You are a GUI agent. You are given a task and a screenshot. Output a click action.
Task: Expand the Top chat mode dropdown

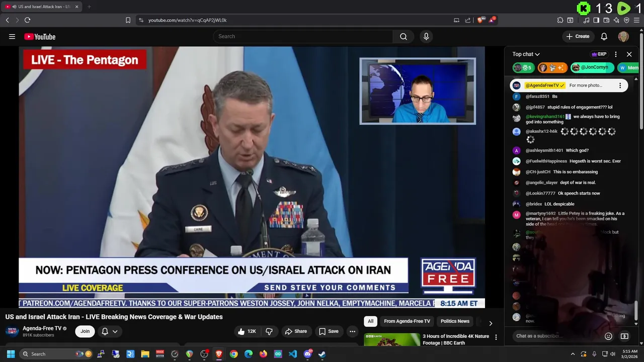[x=526, y=54]
